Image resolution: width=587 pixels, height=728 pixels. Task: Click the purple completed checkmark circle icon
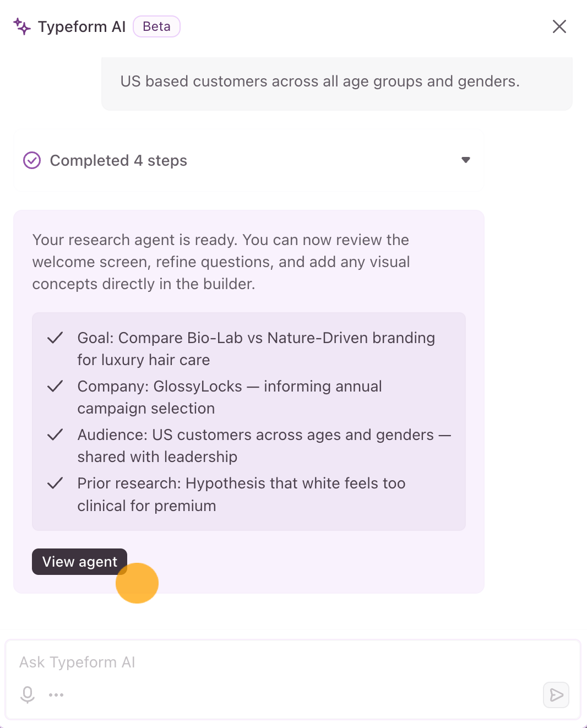[x=32, y=160]
